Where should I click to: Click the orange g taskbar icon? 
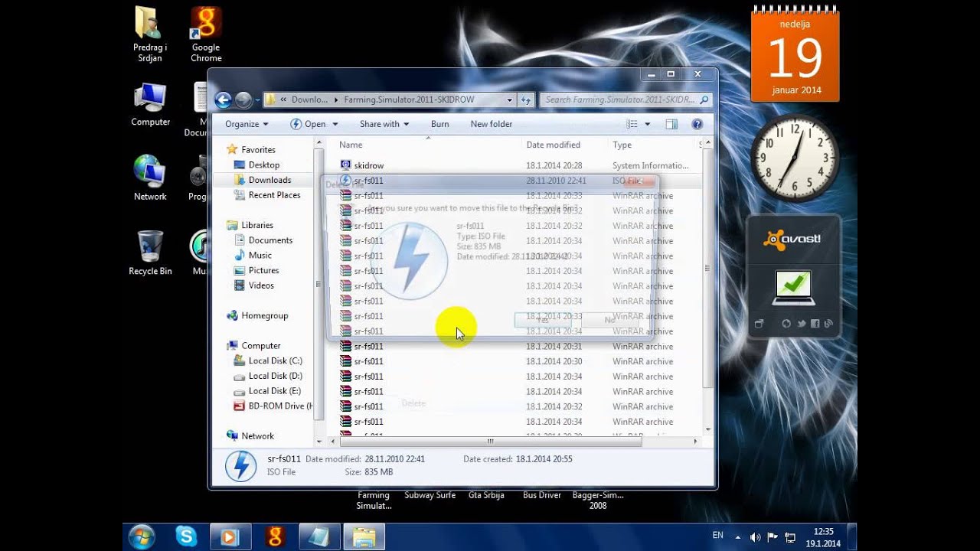(274, 536)
